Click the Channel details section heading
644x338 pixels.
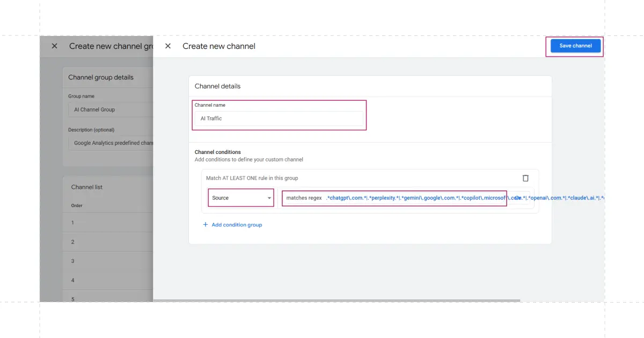click(x=217, y=86)
